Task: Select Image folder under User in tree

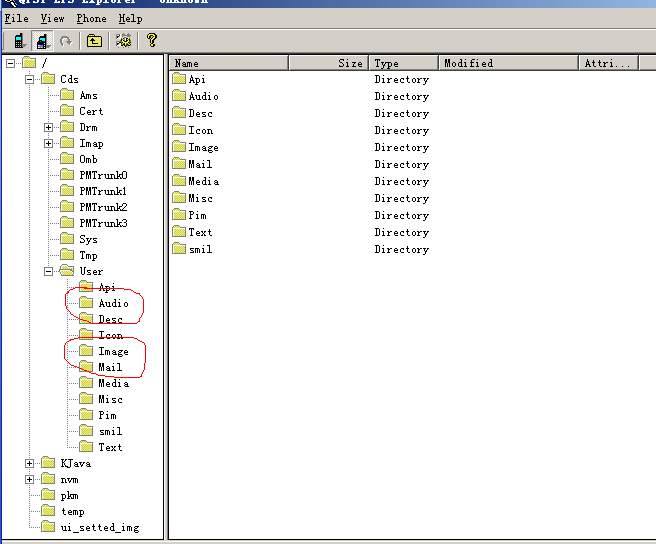Action: click(x=113, y=352)
